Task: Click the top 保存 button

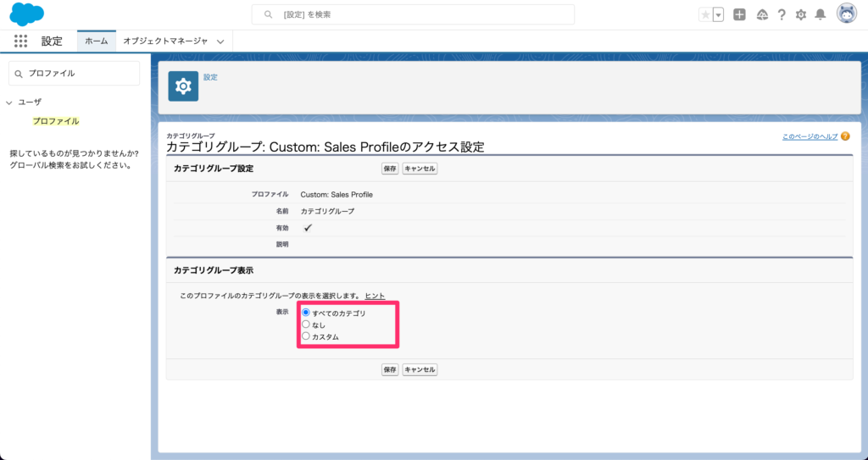Action: pyautogui.click(x=390, y=169)
